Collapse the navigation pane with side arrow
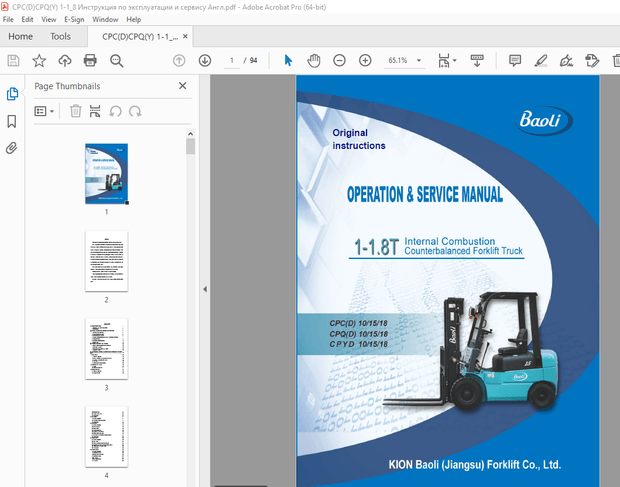 tap(205, 289)
